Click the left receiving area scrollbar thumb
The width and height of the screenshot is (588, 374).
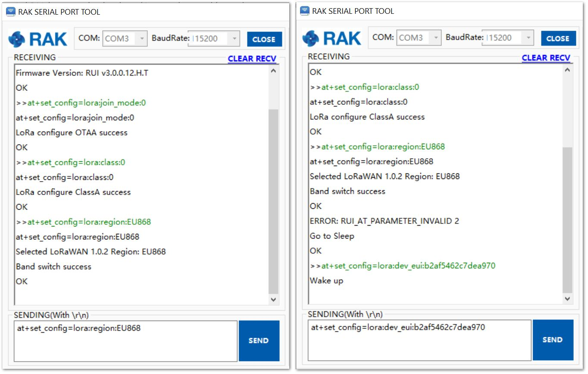tap(273, 201)
